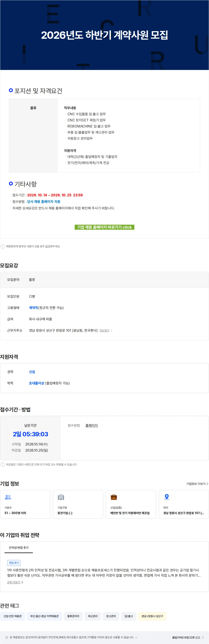Select the 신입·인턴 채용관 tag
This screenshot has height=644, width=209.
[12, 616]
